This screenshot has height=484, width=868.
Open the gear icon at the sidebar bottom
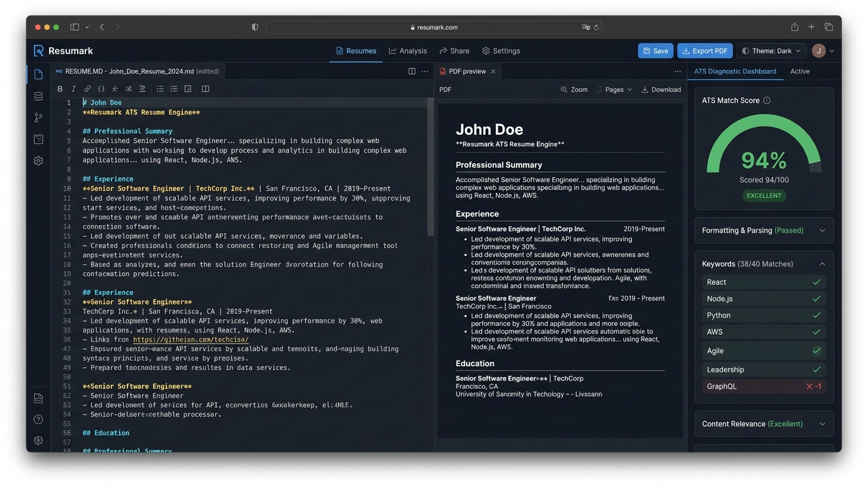(x=38, y=441)
